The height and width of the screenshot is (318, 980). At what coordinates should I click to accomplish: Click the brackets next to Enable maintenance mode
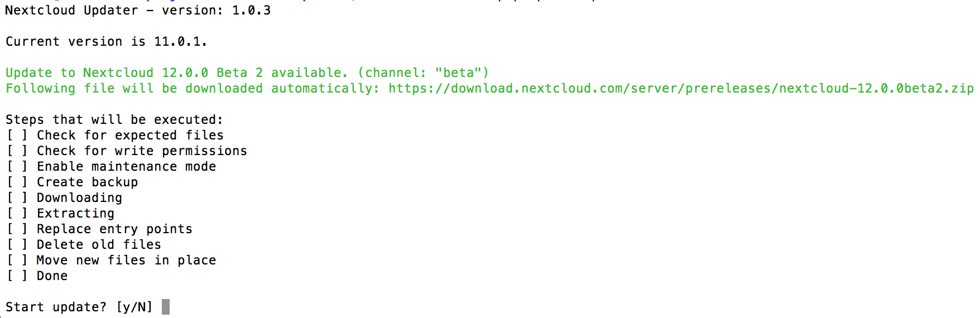17,167
